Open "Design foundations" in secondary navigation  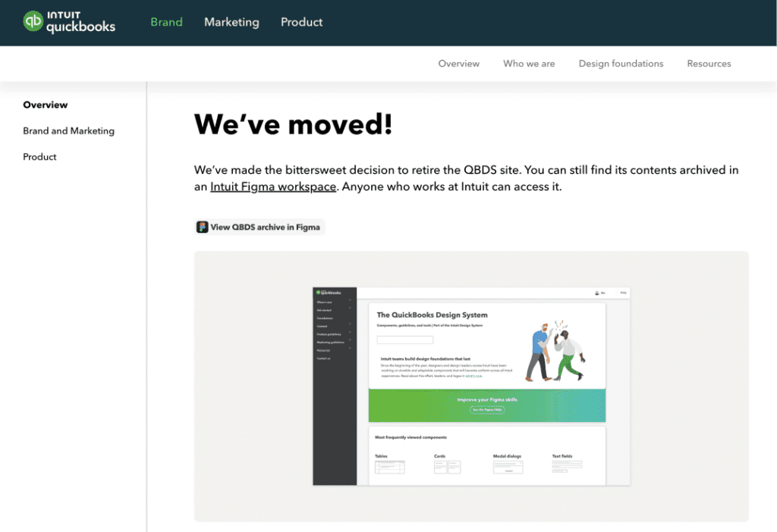click(x=621, y=64)
